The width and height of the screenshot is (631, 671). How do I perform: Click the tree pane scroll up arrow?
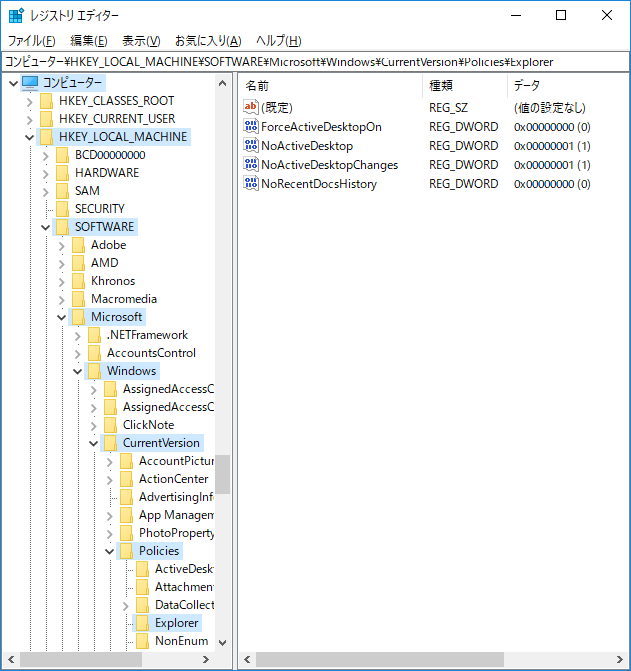click(x=222, y=83)
